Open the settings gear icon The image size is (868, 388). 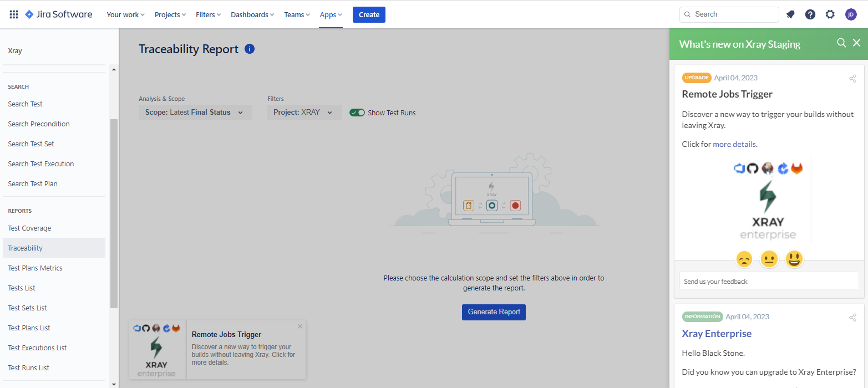[x=830, y=14]
